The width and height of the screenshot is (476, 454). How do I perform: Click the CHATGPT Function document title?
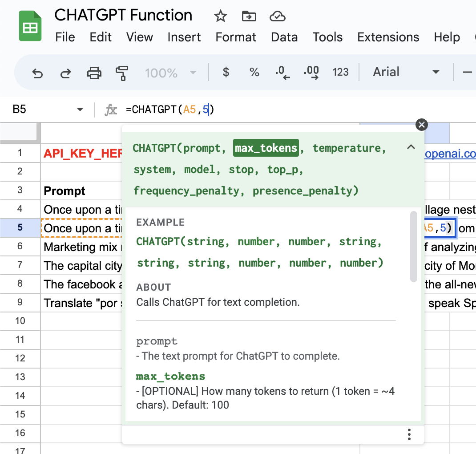click(123, 15)
